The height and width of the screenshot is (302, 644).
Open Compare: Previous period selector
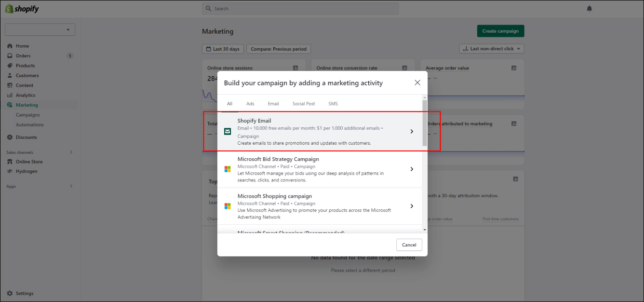click(x=279, y=49)
